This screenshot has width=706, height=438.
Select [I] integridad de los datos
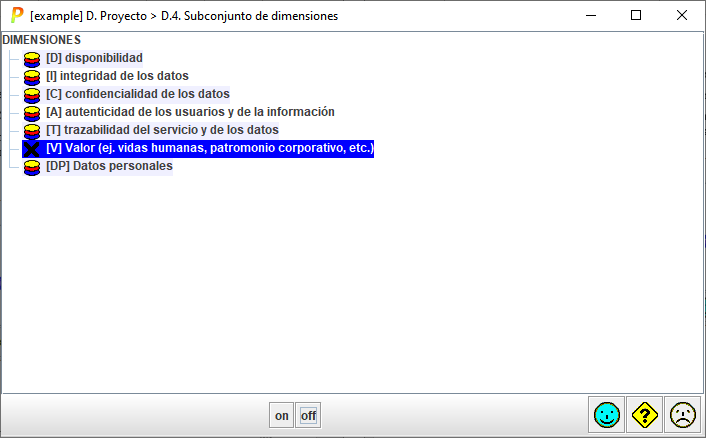click(x=117, y=76)
